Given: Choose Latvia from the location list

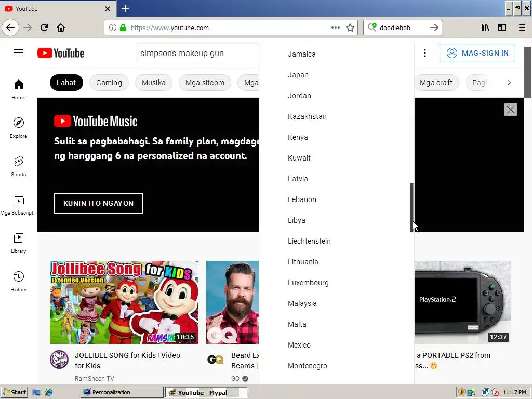Looking at the screenshot, I should pos(337,179).
